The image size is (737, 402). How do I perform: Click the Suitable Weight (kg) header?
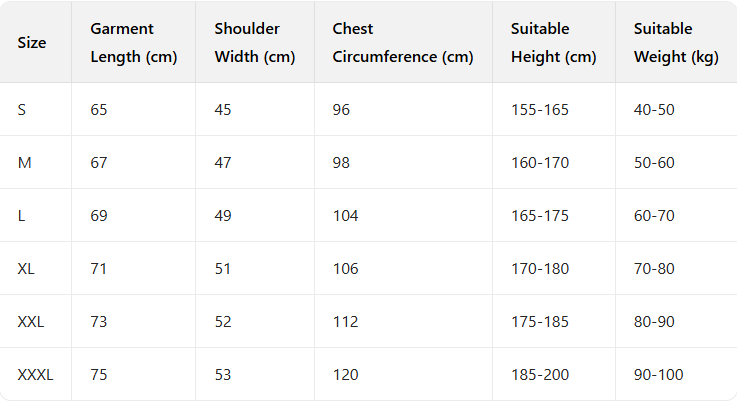pos(676,43)
